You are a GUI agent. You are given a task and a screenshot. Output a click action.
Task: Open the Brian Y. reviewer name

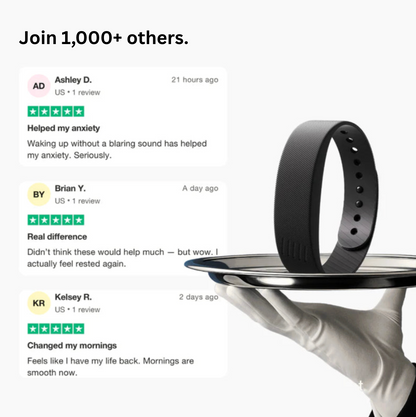70,189
